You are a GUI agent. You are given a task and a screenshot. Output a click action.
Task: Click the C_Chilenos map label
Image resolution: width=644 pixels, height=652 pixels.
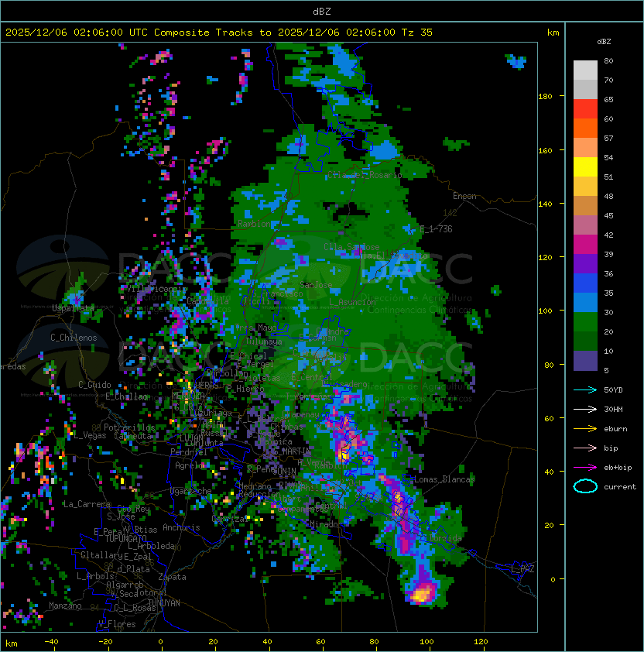[74, 338]
